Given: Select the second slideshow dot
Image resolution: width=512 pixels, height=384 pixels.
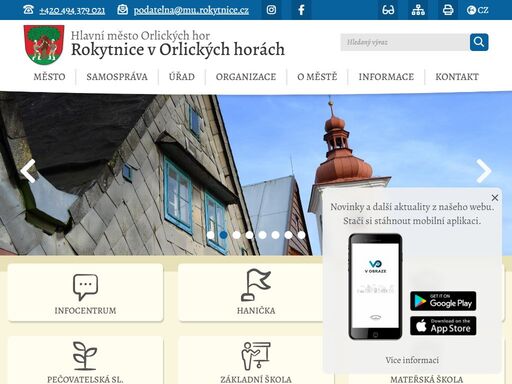Looking at the screenshot, I should (x=224, y=235).
